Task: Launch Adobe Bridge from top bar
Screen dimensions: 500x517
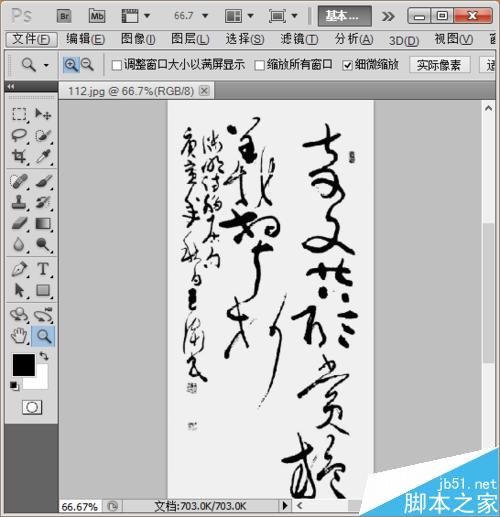Action: click(64, 16)
